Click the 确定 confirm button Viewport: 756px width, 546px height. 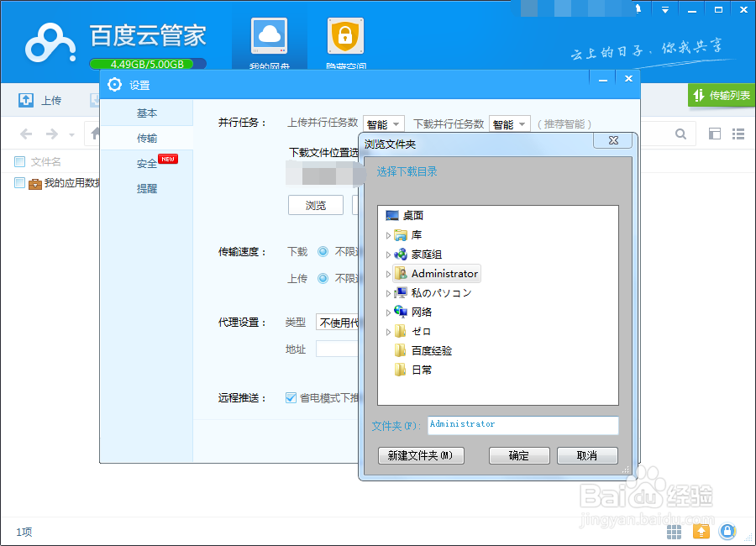pos(519,455)
